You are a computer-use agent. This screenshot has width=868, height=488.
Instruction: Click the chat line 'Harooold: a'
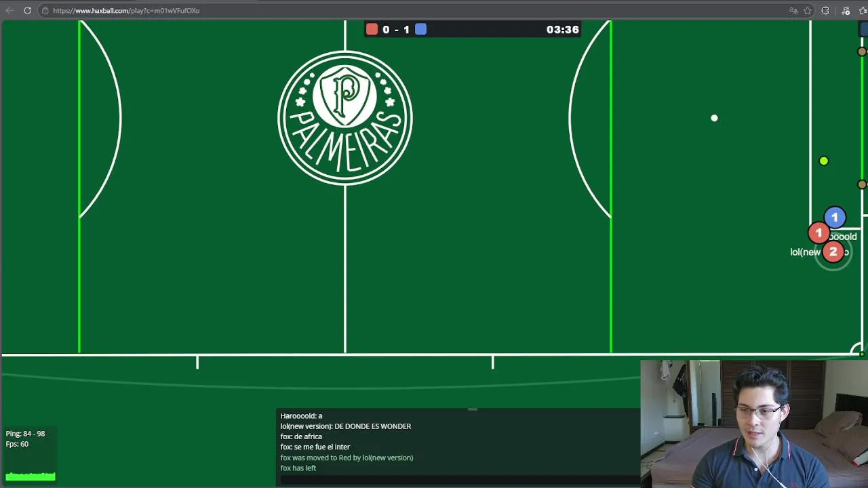pos(301,415)
